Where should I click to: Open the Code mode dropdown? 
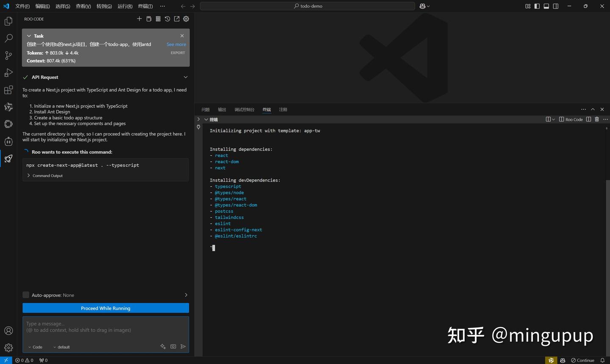click(35, 347)
